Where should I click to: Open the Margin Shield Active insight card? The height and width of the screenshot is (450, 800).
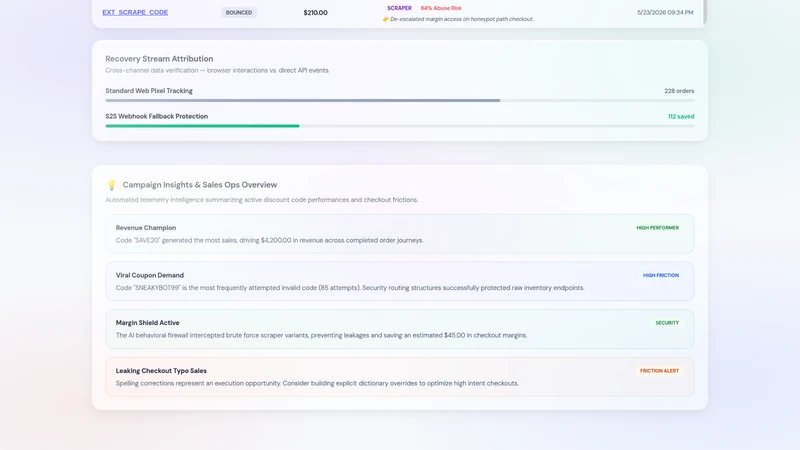(x=399, y=329)
